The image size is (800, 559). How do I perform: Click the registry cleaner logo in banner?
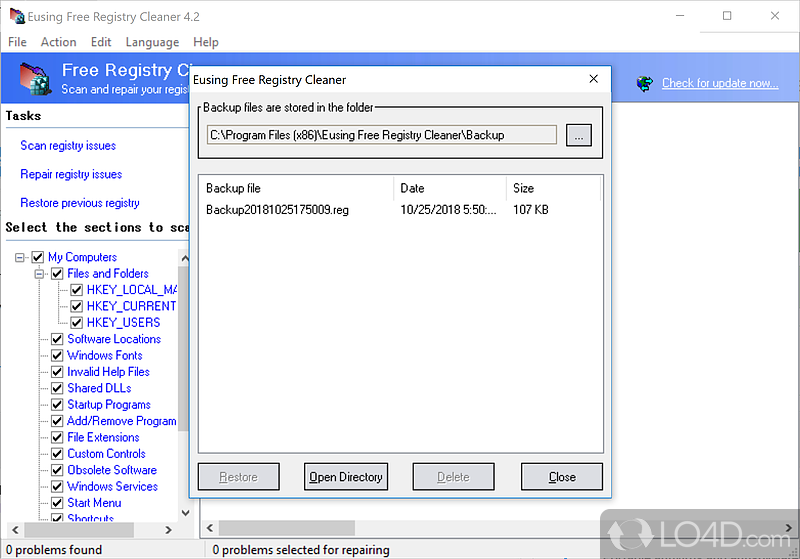tap(36, 79)
